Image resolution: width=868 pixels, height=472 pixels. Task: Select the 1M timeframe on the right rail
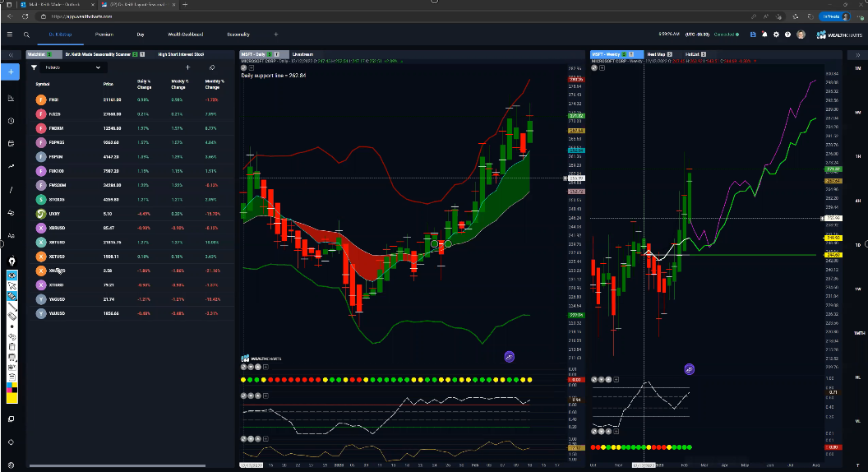point(858,68)
